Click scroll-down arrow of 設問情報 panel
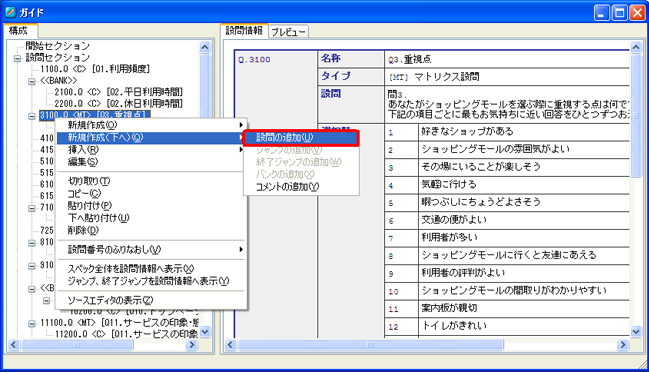This screenshot has height=372, width=649. (x=636, y=331)
